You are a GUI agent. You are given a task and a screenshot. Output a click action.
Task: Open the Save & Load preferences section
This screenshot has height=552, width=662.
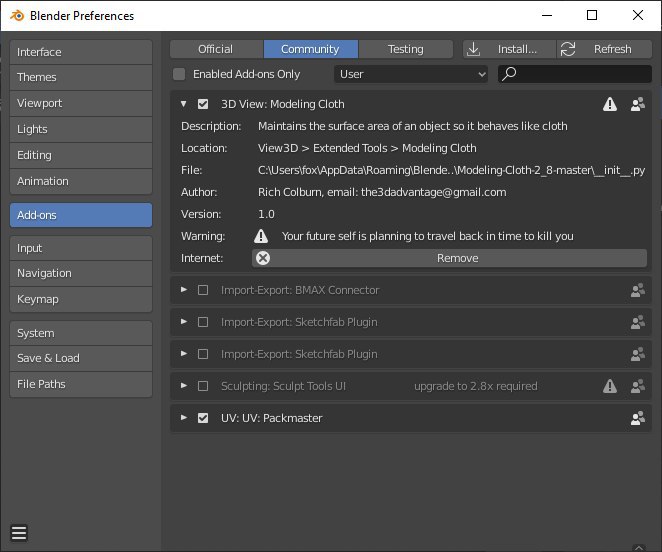point(81,358)
